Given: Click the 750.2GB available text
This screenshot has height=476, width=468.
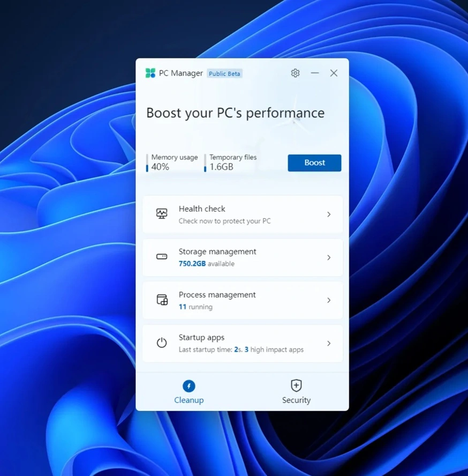Looking at the screenshot, I should tap(207, 264).
